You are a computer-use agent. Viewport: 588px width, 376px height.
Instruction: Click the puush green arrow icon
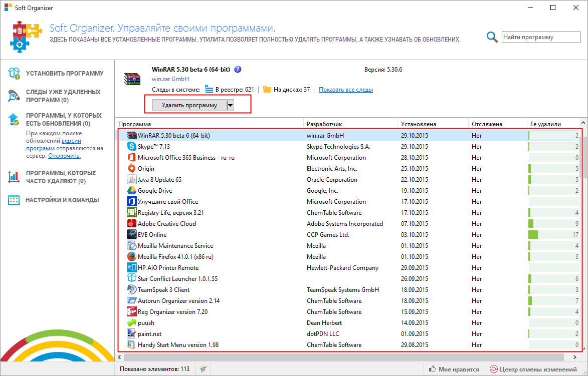(x=131, y=323)
